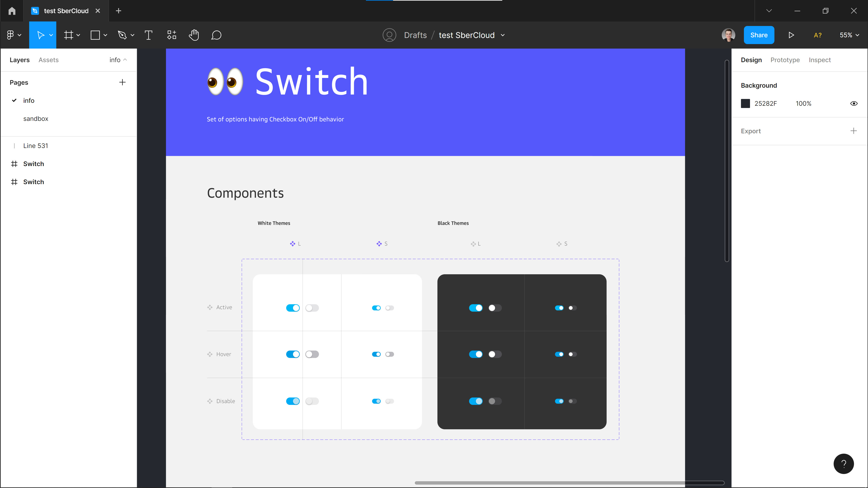Expand the Frame tool dropdown arrow

pyautogui.click(x=78, y=35)
